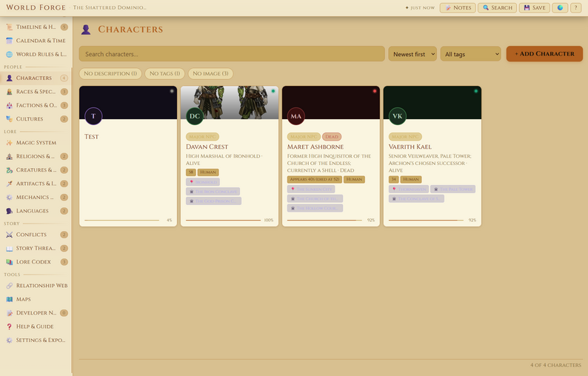Go to Magic System section

pos(36,142)
